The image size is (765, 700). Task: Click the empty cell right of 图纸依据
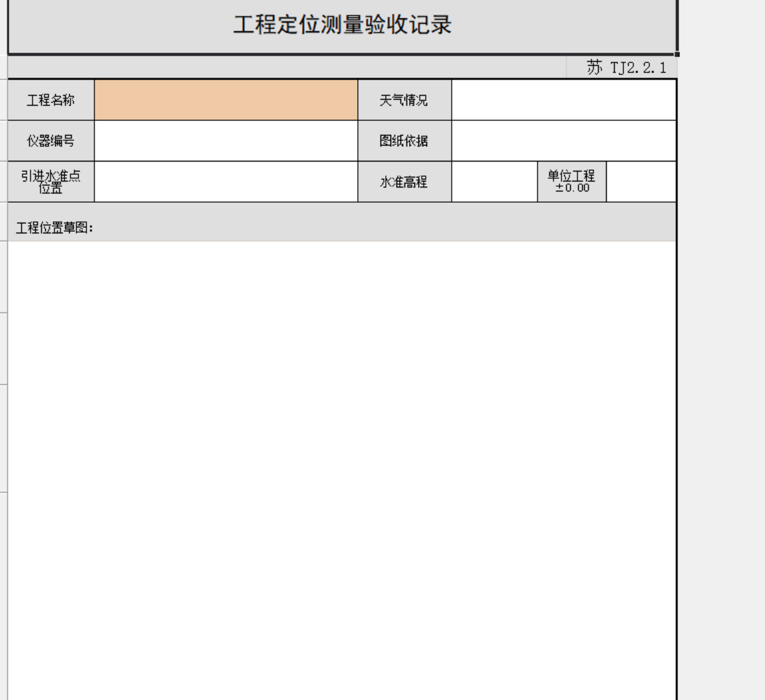click(564, 141)
